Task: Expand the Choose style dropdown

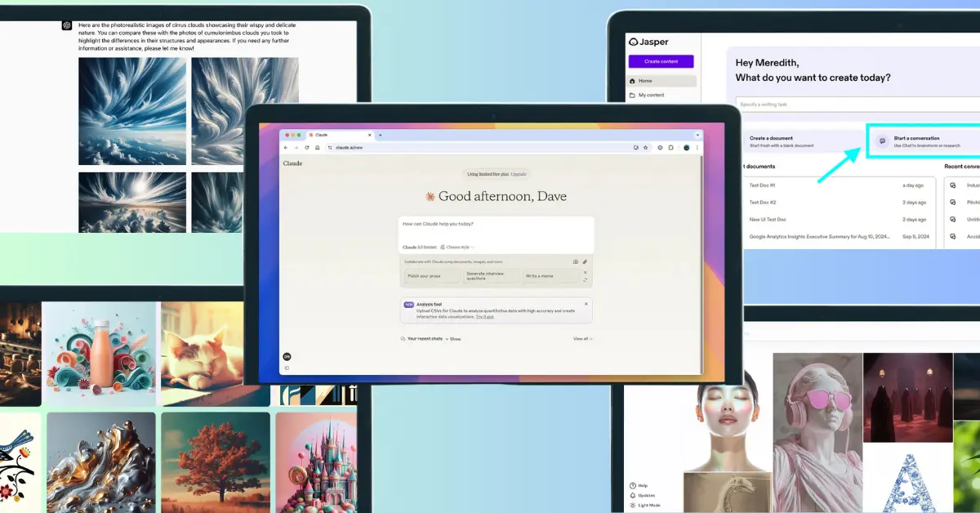Action: pos(457,247)
